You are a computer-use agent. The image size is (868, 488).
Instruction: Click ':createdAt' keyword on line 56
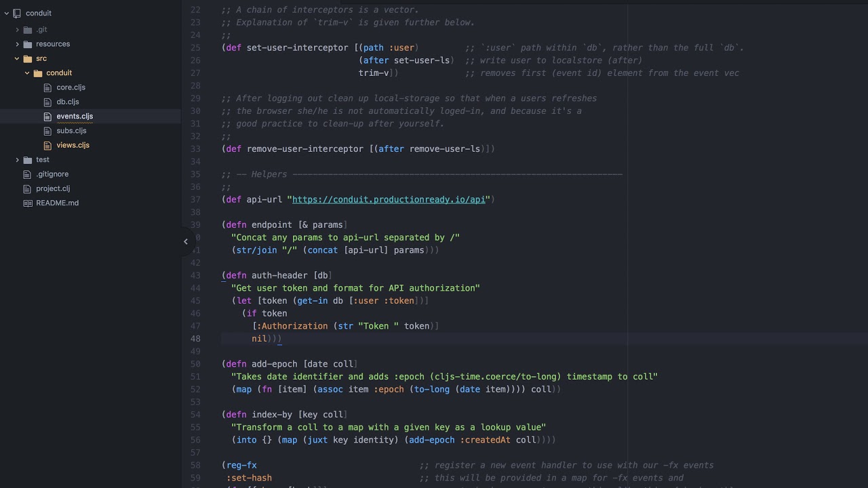(486, 441)
